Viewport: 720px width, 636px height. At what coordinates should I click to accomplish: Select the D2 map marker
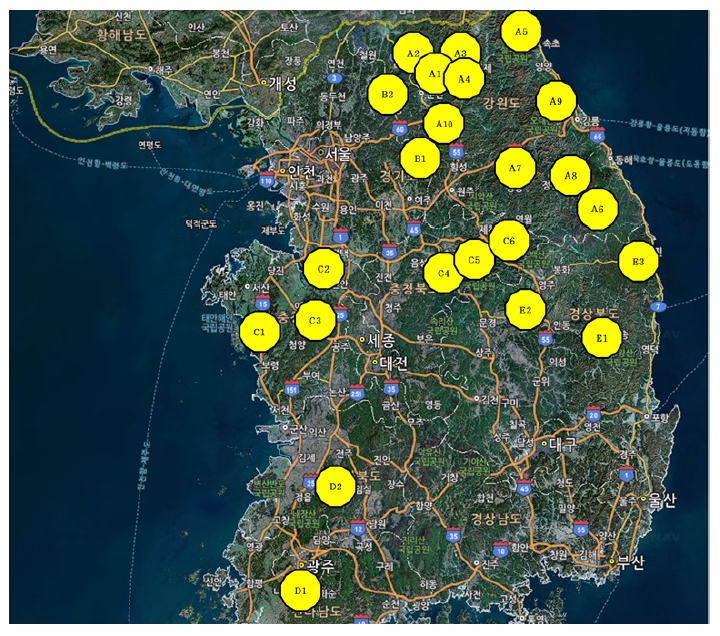coord(336,487)
